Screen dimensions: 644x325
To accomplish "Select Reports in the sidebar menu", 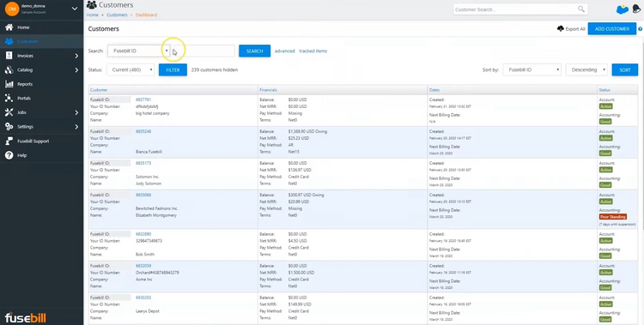I will pos(25,84).
